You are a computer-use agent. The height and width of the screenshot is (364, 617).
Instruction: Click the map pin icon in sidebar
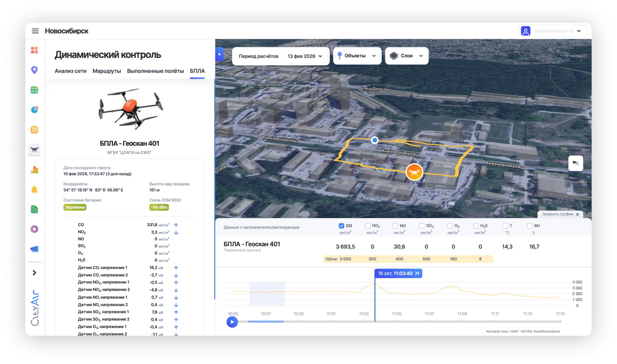(x=35, y=70)
